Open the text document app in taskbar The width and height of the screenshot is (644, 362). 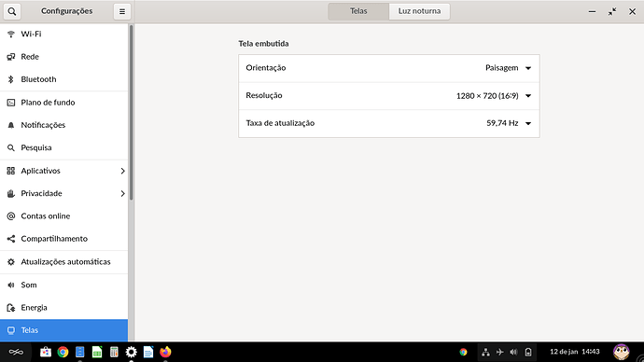[x=148, y=352]
